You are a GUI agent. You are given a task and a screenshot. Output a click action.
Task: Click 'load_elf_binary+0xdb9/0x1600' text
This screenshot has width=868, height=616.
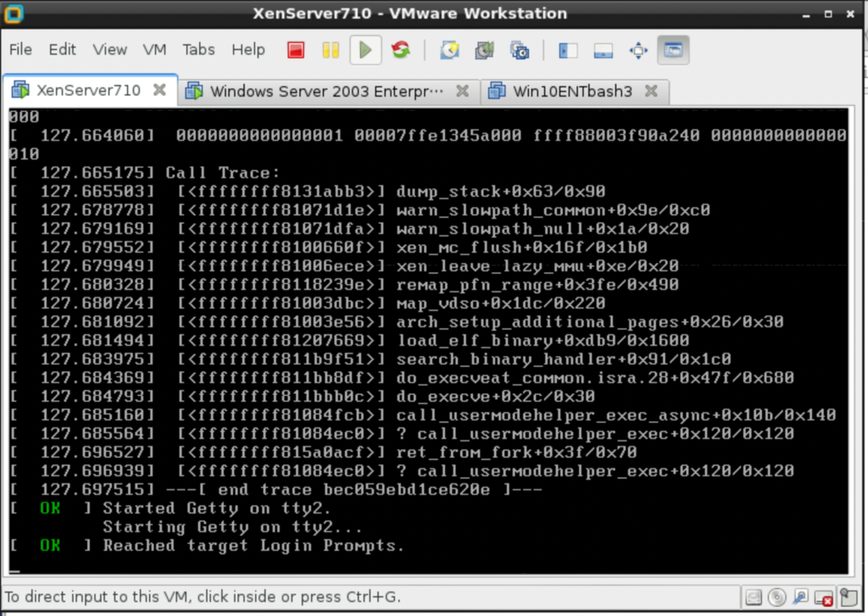542,341
